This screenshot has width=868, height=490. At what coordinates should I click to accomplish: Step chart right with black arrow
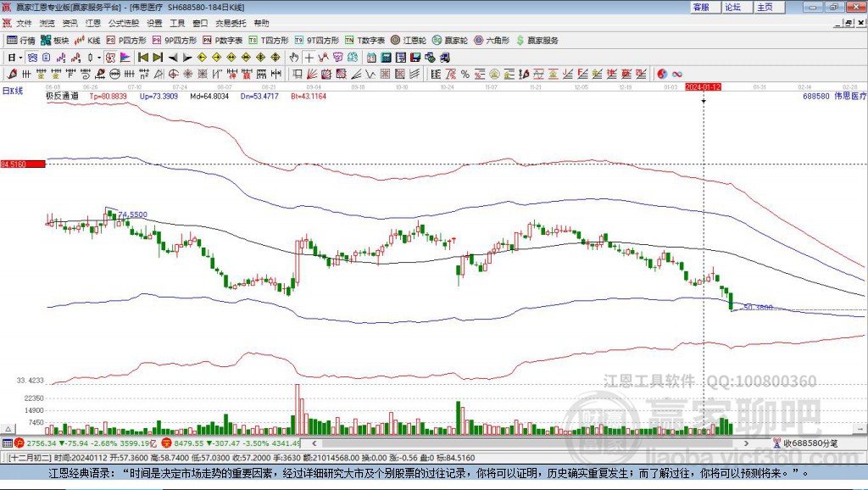(187, 58)
